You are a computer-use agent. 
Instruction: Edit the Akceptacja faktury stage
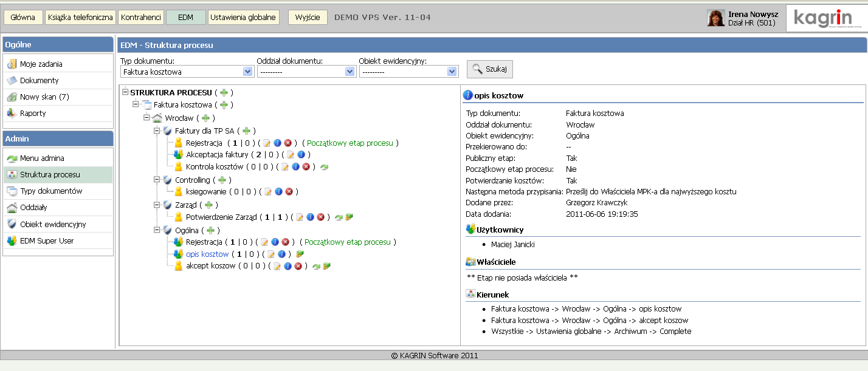tap(291, 155)
